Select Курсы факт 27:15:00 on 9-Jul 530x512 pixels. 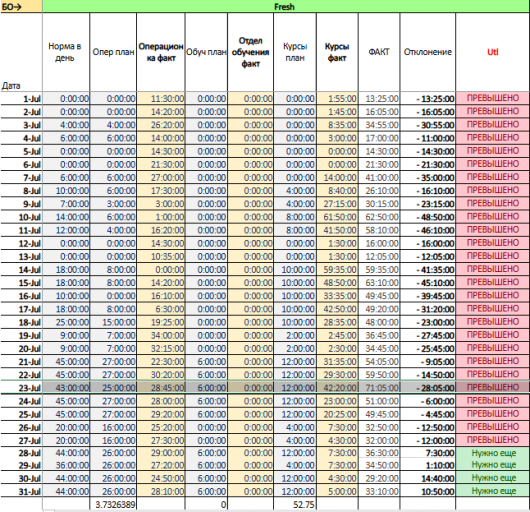pos(337,204)
